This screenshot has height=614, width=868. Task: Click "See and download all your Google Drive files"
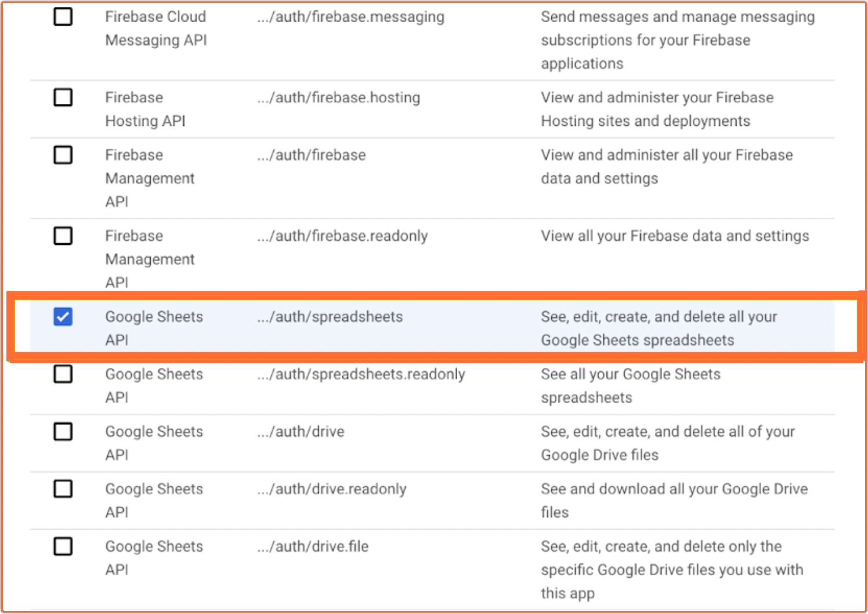pyautogui.click(x=674, y=501)
